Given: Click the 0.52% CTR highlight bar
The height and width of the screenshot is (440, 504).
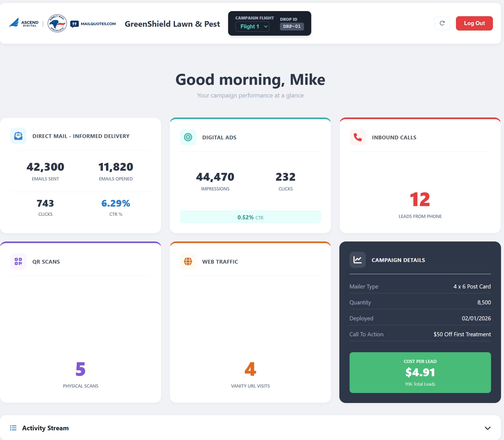Looking at the screenshot, I should click(250, 217).
